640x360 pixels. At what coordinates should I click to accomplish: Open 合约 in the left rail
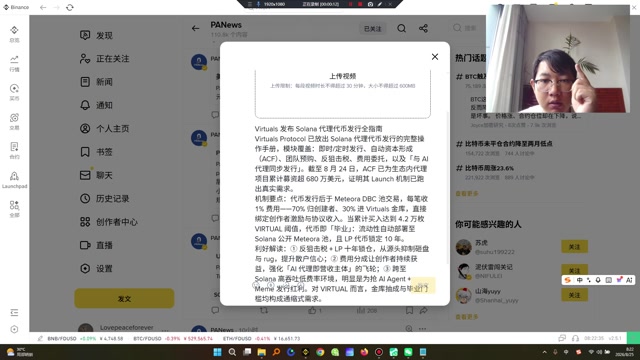[14, 151]
